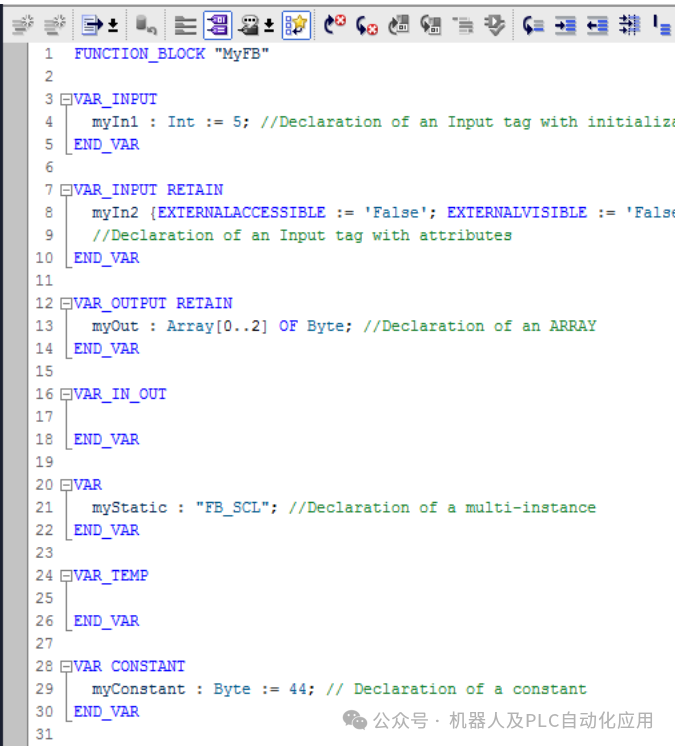Click the myConstant variable name
The height and width of the screenshot is (747, 675).
(x=138, y=689)
